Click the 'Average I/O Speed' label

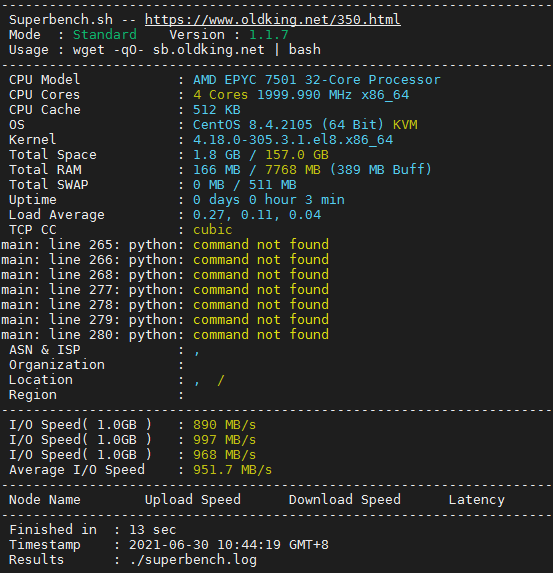click(x=77, y=470)
